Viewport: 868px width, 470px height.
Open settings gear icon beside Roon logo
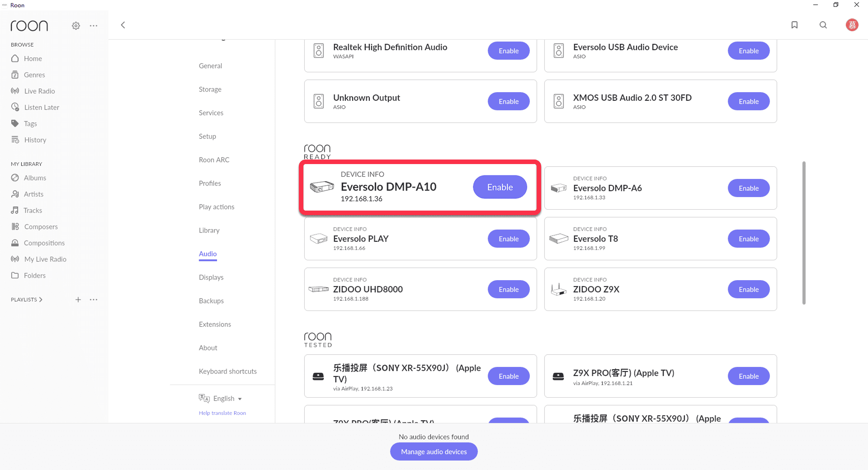coord(76,26)
